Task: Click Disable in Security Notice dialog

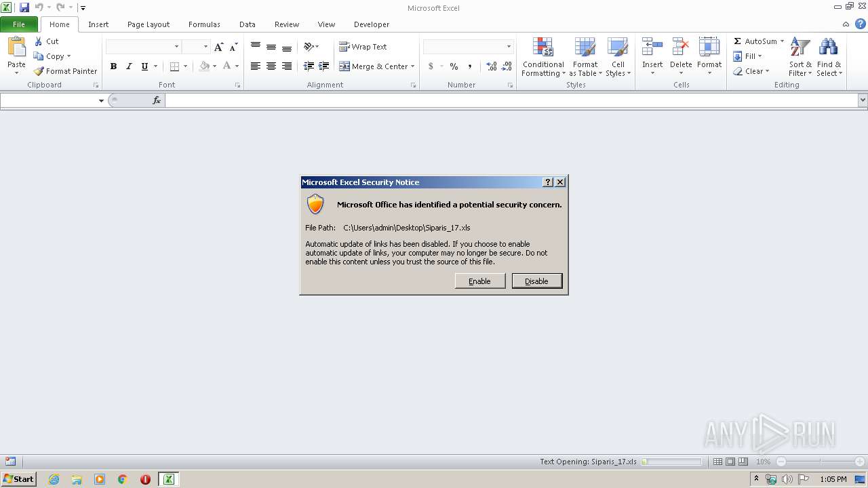Action: 537,281
